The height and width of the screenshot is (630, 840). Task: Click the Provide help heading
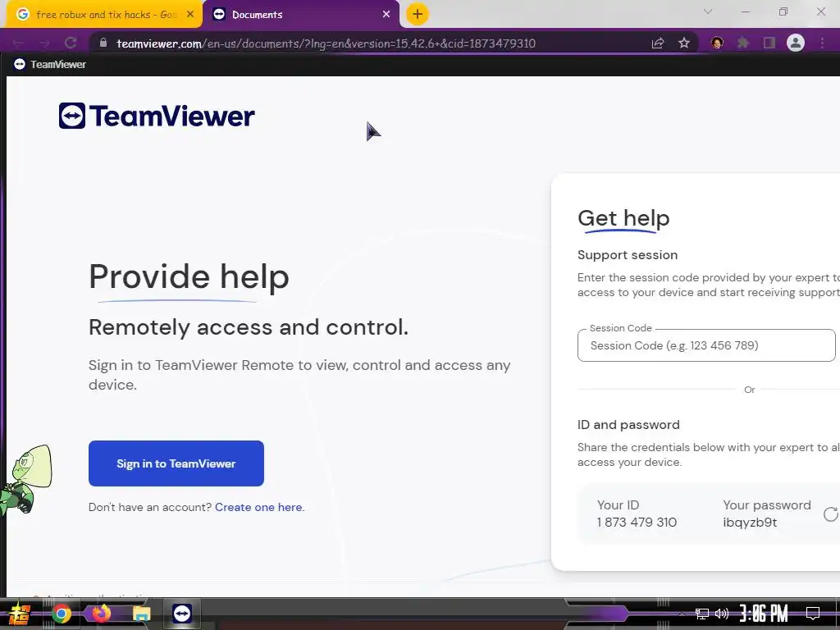[x=189, y=277]
